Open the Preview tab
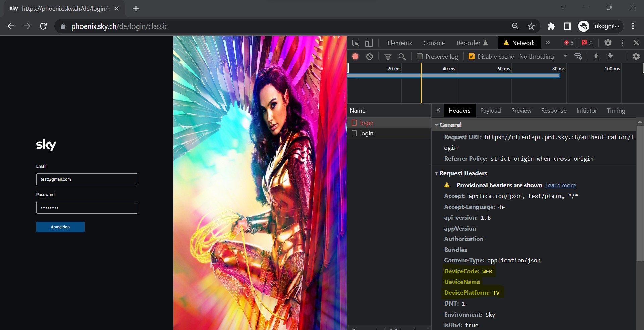The height and width of the screenshot is (330, 644). tap(521, 110)
